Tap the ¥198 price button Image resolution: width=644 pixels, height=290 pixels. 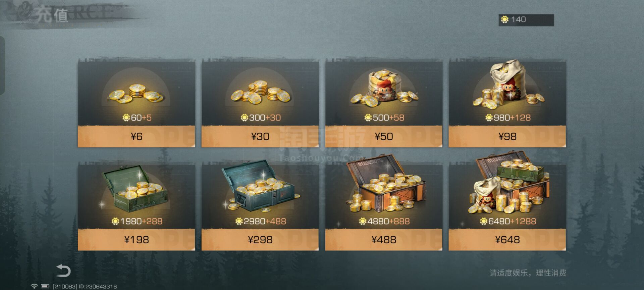(136, 240)
